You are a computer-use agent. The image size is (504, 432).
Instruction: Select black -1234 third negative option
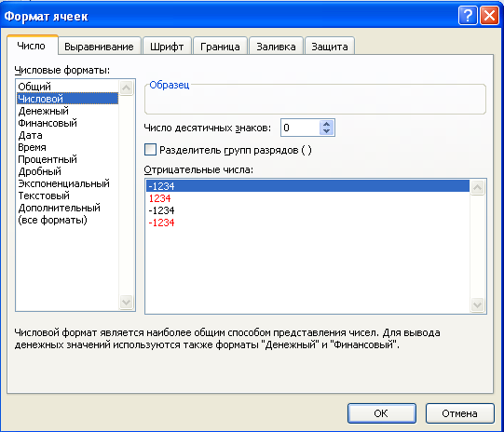pos(307,210)
